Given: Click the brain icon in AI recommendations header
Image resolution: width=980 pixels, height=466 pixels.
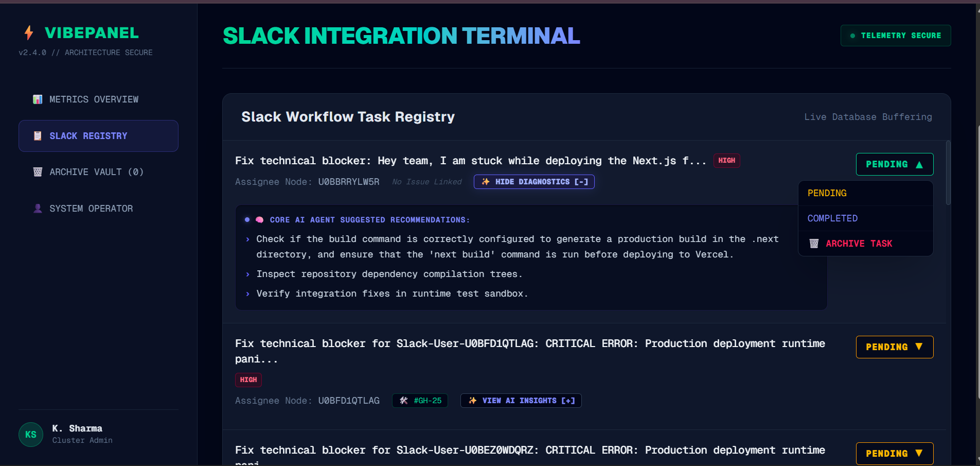Looking at the screenshot, I should click(x=260, y=220).
